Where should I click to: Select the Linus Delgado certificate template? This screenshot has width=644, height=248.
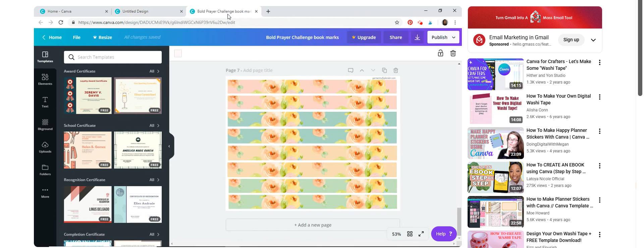coord(88,204)
